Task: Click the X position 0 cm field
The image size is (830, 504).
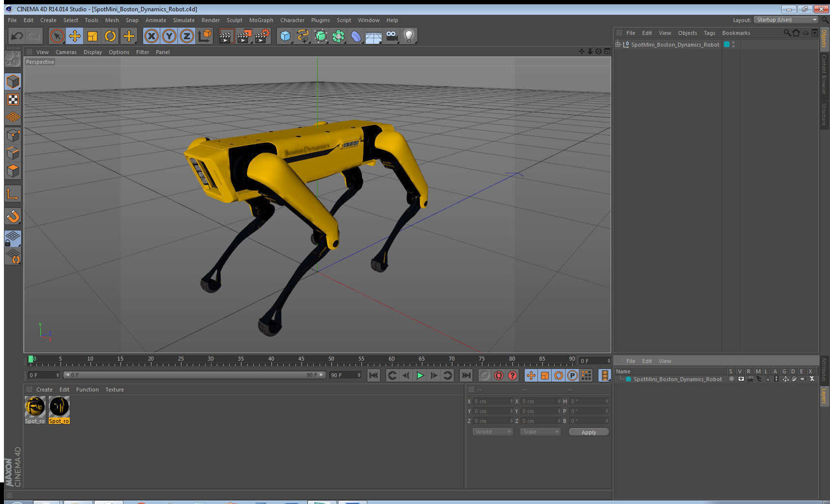Action: pos(493,401)
